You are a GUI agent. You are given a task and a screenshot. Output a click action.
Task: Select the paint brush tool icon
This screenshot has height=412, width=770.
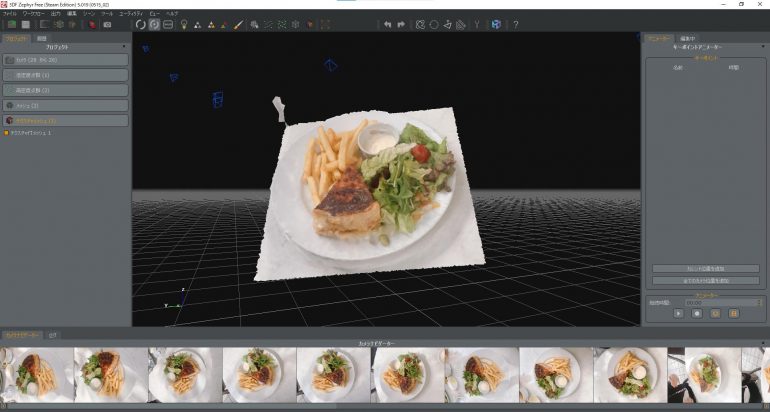[238, 25]
